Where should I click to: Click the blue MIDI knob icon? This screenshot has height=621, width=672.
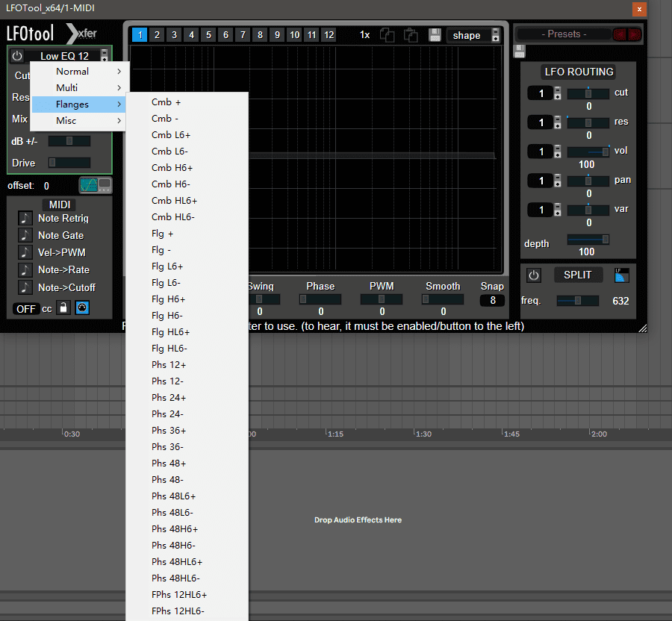tap(81, 308)
